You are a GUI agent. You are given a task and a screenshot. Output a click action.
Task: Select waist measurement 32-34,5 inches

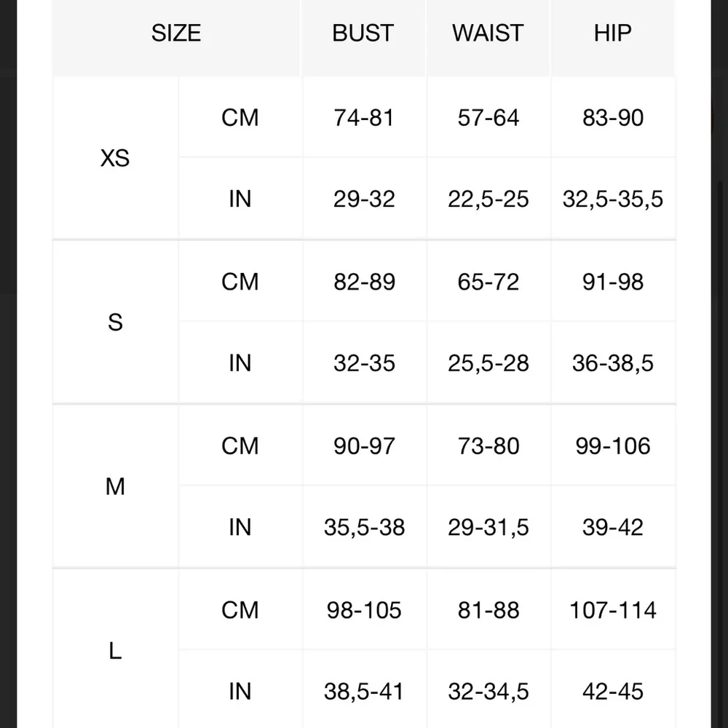pos(488,692)
